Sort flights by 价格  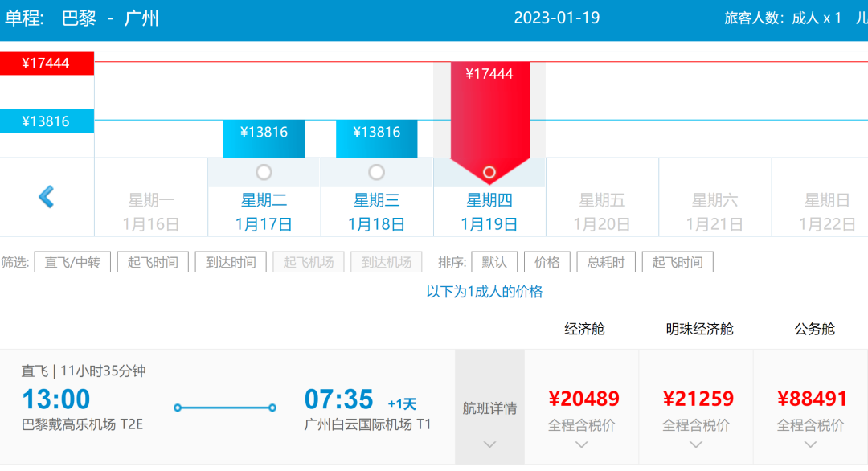click(x=547, y=262)
